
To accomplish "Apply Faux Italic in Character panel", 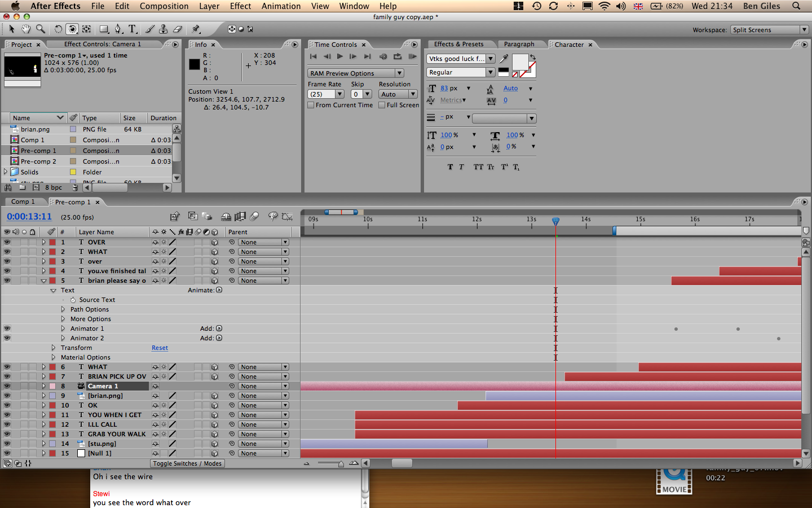I will 462,167.
